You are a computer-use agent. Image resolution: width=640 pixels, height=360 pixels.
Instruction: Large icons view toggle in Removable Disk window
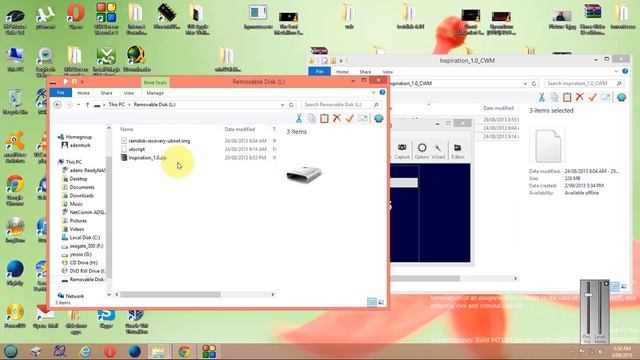point(381,302)
